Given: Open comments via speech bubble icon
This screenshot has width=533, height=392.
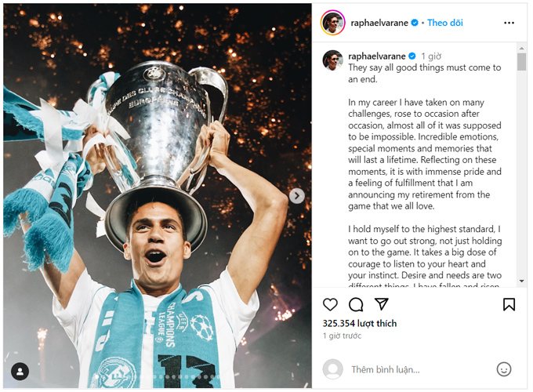Looking at the screenshot, I should pos(356,304).
